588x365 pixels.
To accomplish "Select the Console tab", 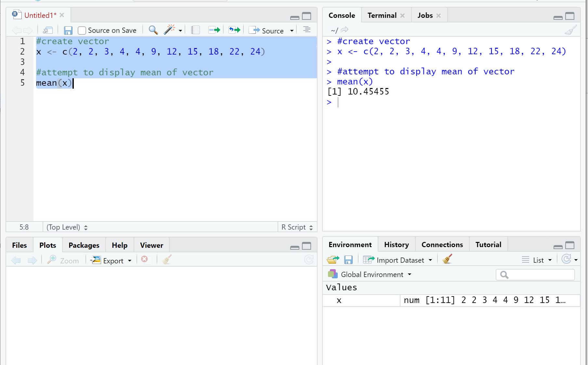I will (342, 15).
